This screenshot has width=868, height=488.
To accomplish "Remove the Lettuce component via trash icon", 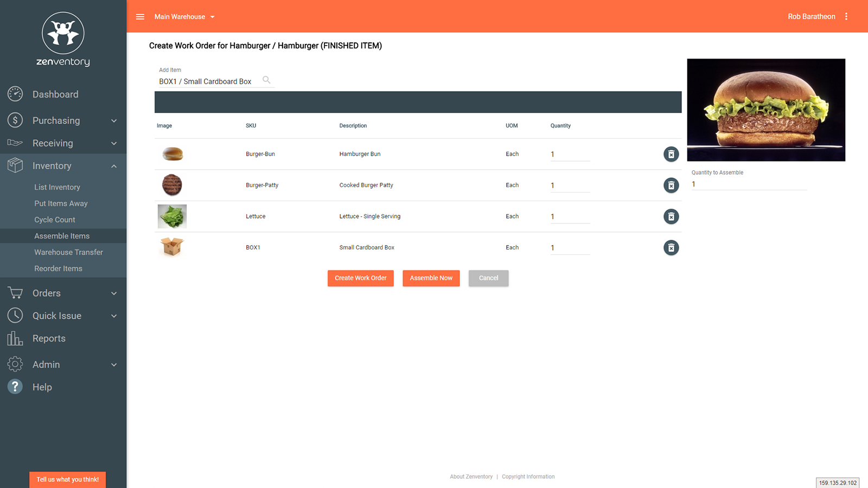I will [671, 216].
